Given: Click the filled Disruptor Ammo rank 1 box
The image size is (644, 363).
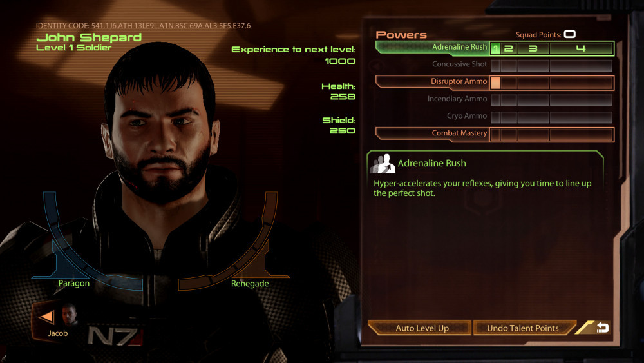Looking at the screenshot, I should (495, 83).
